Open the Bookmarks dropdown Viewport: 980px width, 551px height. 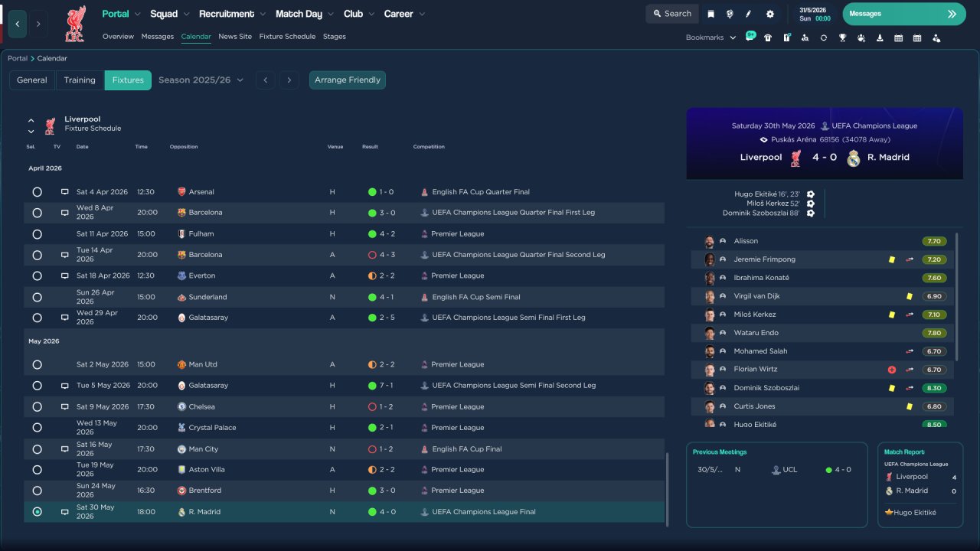pos(711,37)
